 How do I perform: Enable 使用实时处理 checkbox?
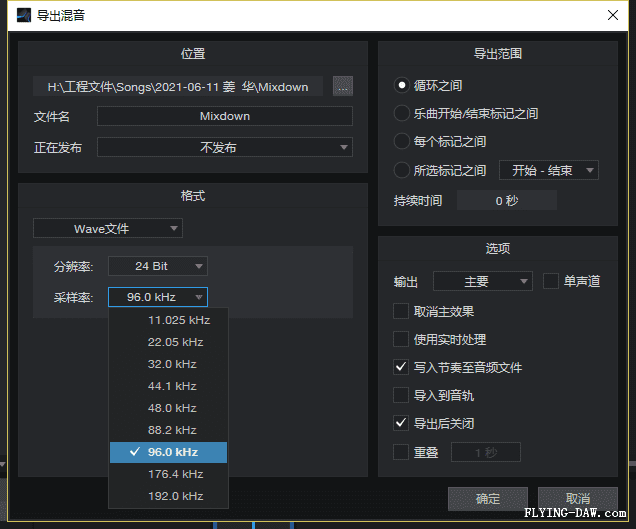pos(402,339)
